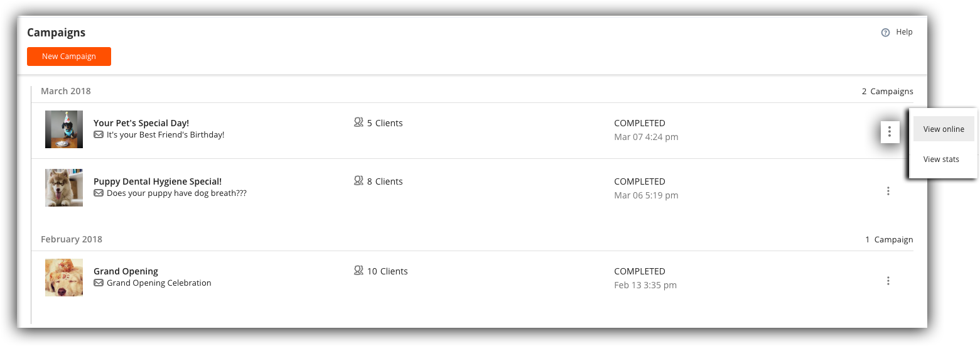980x346 pixels.
Task: Click the envelope icon beside dog breath subject
Action: 99,193
